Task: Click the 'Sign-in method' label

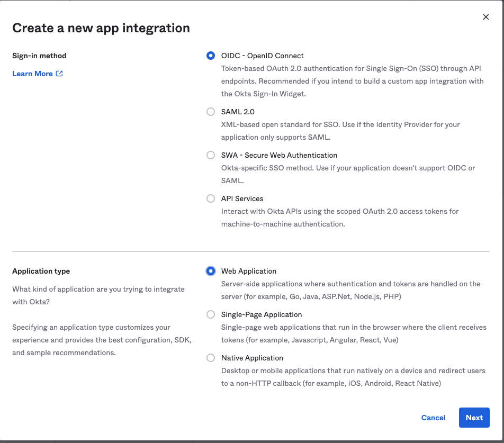Action: tap(39, 56)
